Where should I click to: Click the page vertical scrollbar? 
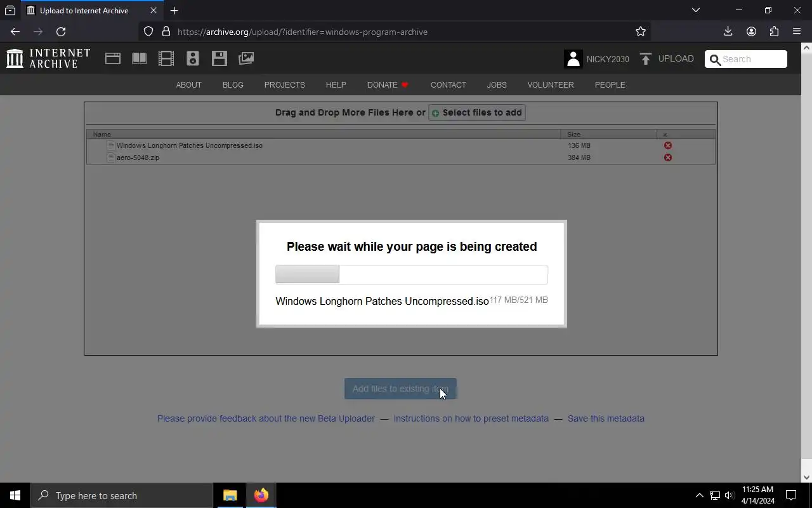(807, 262)
